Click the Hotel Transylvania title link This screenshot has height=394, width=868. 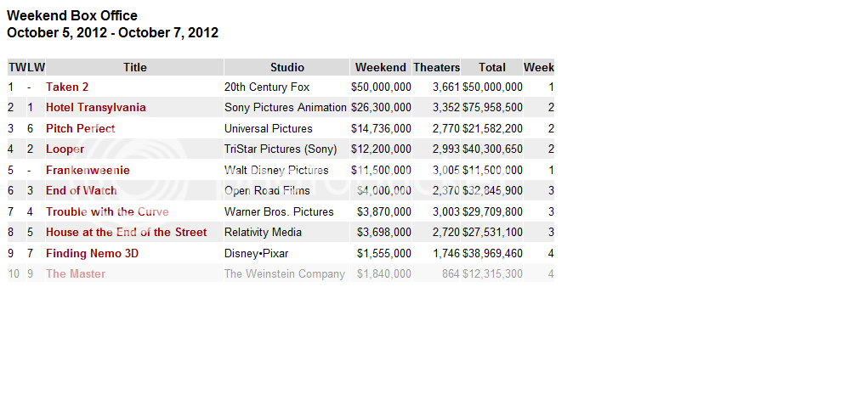95,108
